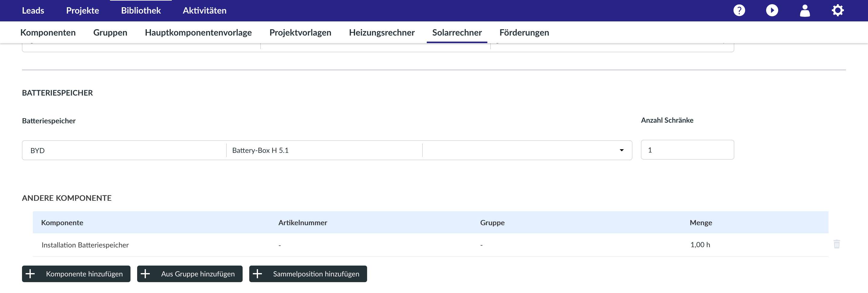Viewport: 868px width, 293px height.
Task: Expand the Batteriespeicher dropdown arrow
Action: [621, 150]
